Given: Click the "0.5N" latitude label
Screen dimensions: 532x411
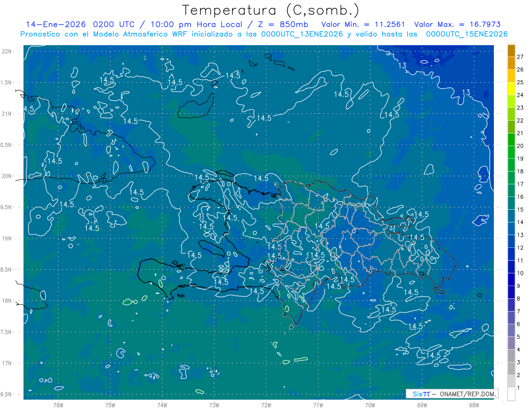Looking at the screenshot, I should (x=7, y=145).
